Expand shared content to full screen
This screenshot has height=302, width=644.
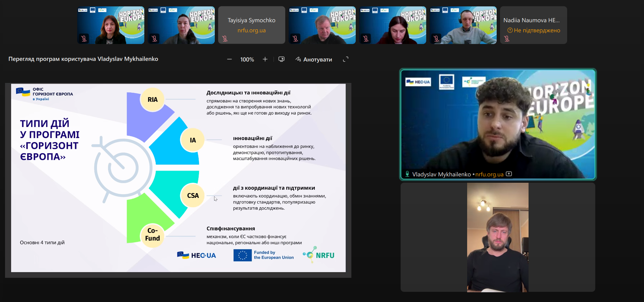(x=346, y=59)
